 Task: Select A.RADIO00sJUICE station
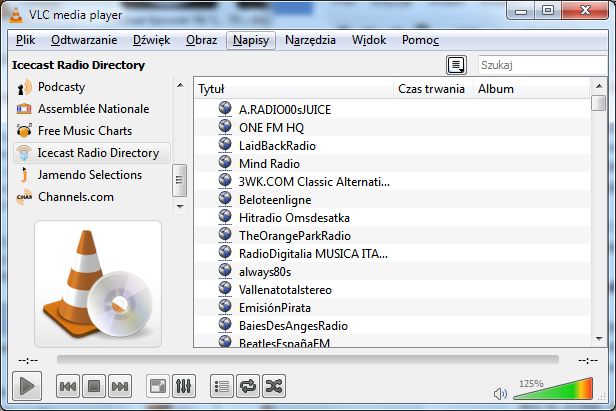point(392,110)
